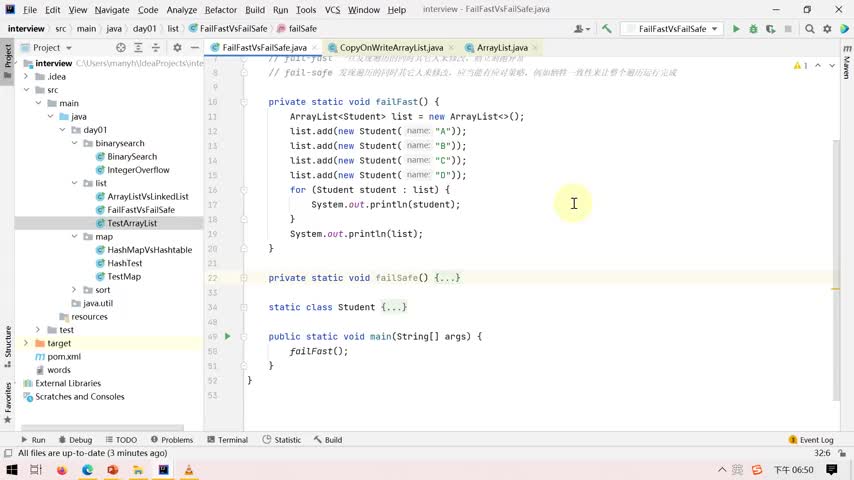
Task: Switch to IntelliJ IDEA taskbar icon
Action: point(163,470)
